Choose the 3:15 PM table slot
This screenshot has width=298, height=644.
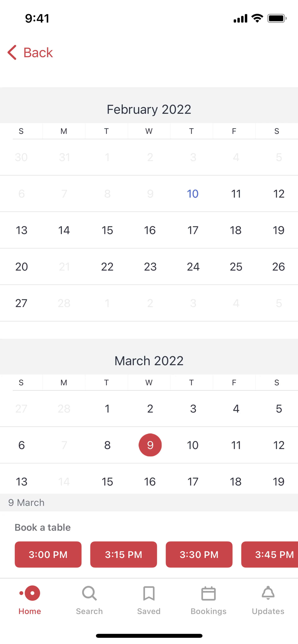[x=123, y=554]
